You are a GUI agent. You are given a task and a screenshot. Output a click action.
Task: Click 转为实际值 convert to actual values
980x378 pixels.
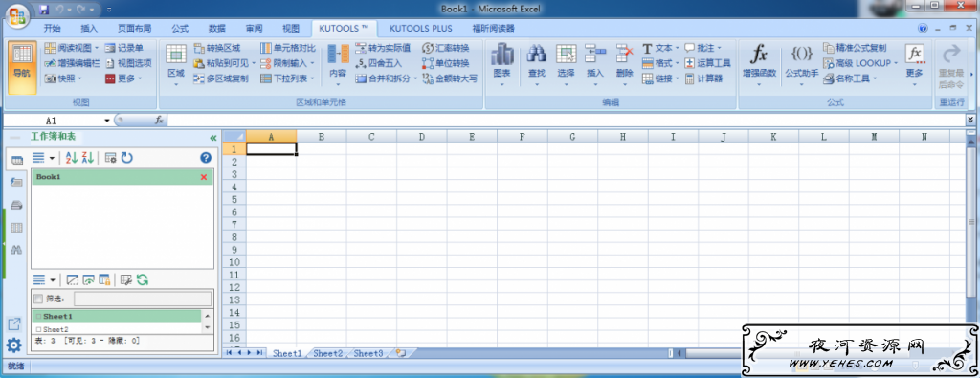tap(383, 48)
